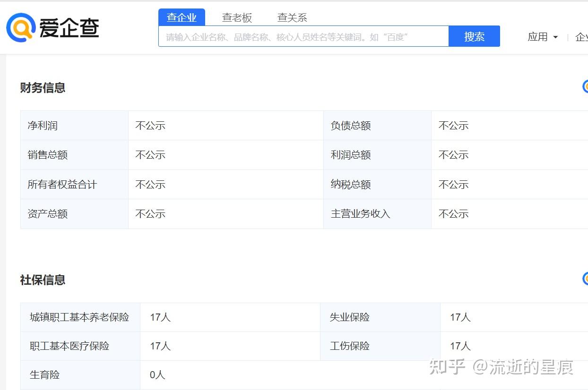
Task: Click the 失业保险 label cell
Action: pyautogui.click(x=350, y=317)
